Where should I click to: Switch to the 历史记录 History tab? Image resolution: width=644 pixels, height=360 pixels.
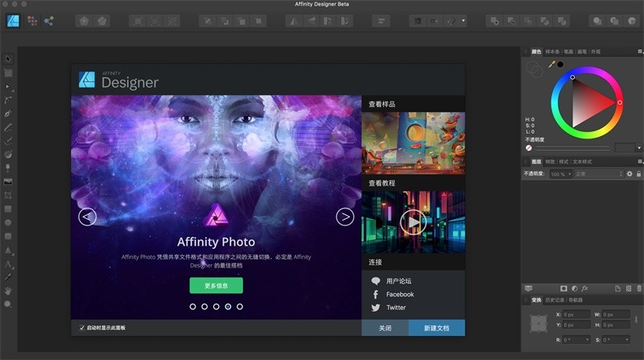click(x=555, y=300)
